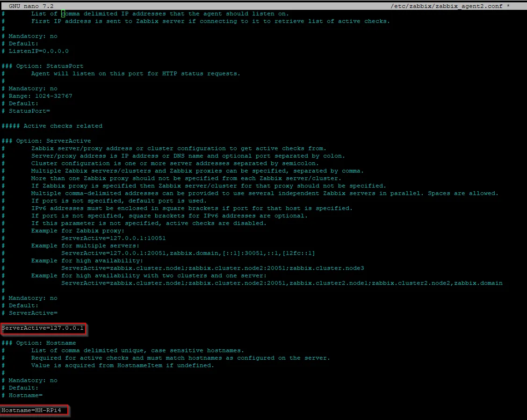Click the "More than one Zabbix proxy" line
This screenshot has height=420, width=527.
click(x=186, y=178)
